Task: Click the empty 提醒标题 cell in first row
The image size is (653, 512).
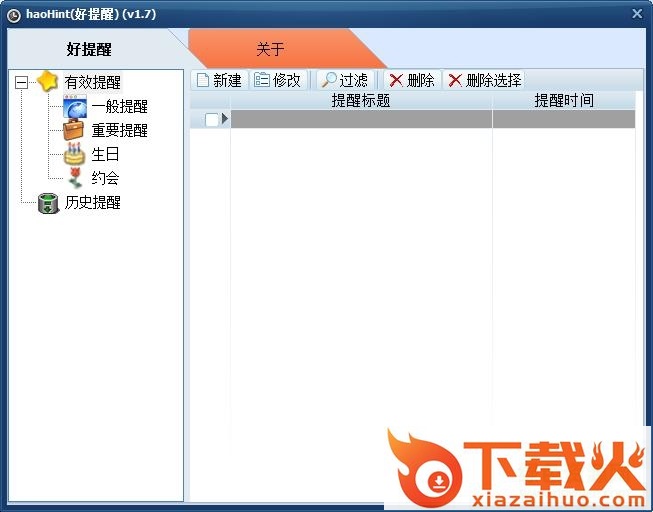Action: click(x=361, y=119)
